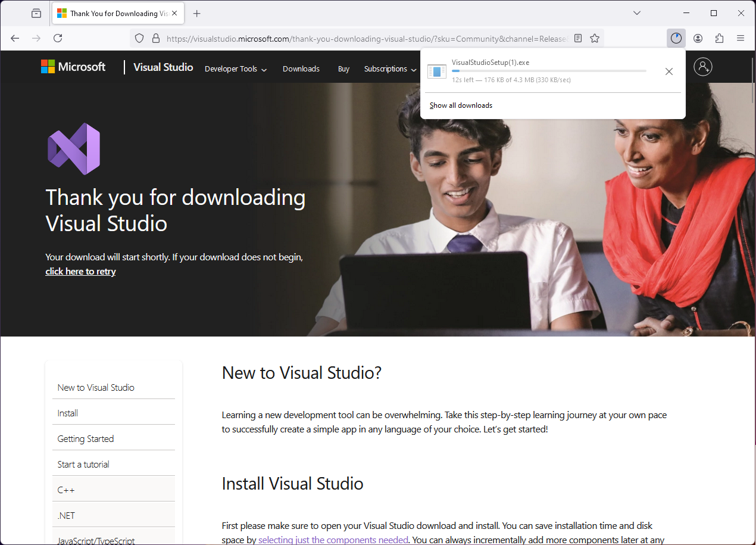
Task: Select the Buy nav menu item
Action: point(343,69)
